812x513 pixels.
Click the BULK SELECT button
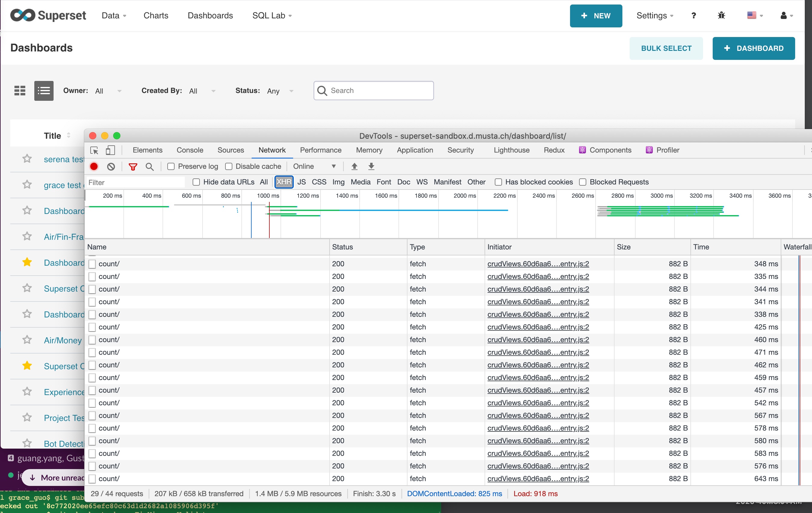pos(666,48)
